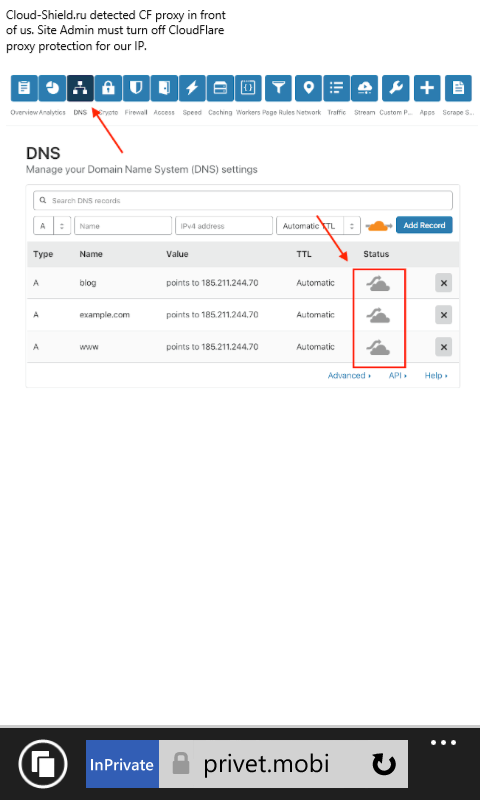Select the DNS section icon

pyautogui.click(x=80, y=88)
